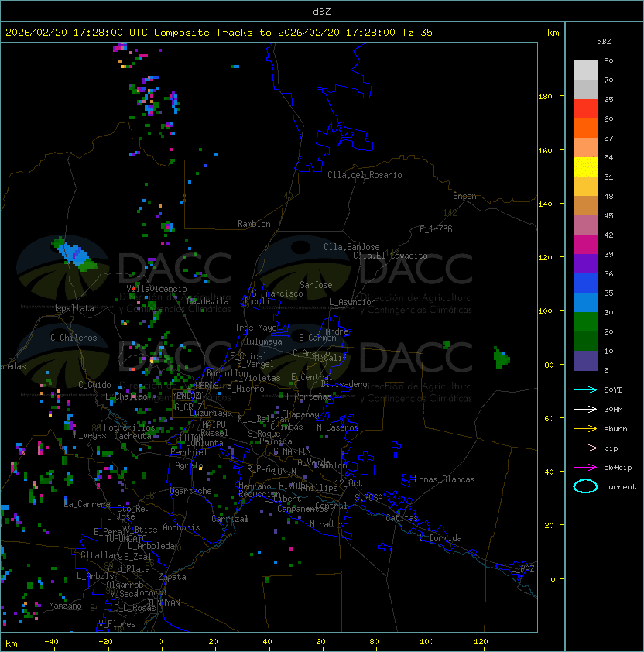This screenshot has height=652, width=644.
Task: Click the cyan ellipse 'current' legend icon
Action: (x=585, y=486)
